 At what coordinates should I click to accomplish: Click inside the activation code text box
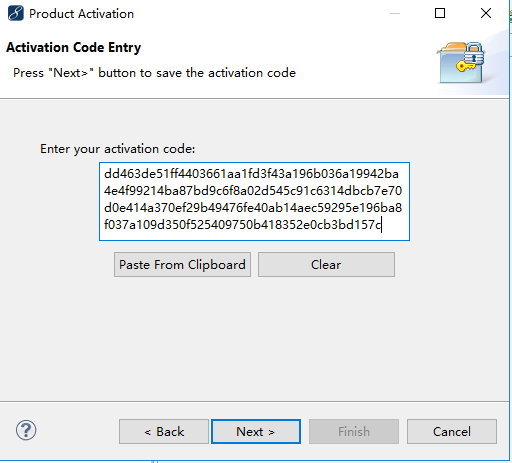click(254, 201)
